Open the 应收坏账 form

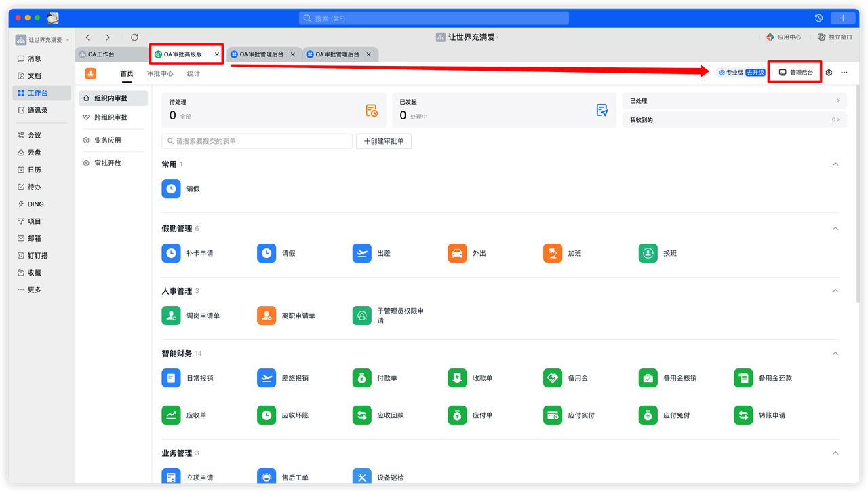pyautogui.click(x=267, y=415)
